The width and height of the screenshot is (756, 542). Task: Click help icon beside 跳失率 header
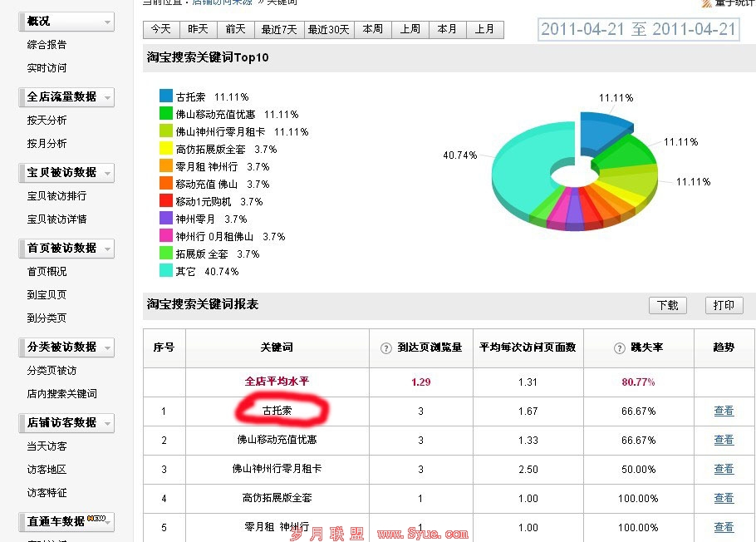tap(619, 348)
